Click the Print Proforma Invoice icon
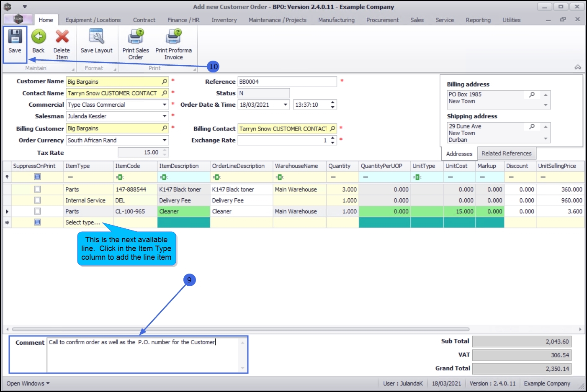Screen dimensions: 587x392 point(173,37)
